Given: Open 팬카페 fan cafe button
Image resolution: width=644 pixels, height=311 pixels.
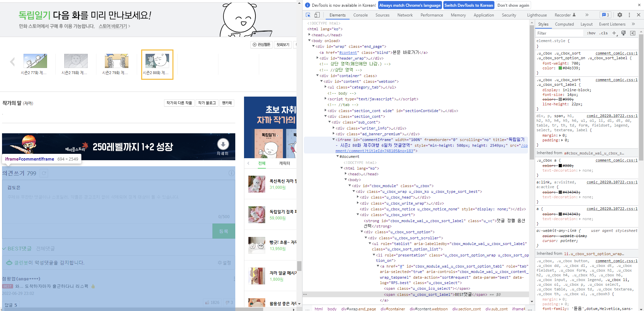Looking at the screenshot, I should tap(227, 103).
